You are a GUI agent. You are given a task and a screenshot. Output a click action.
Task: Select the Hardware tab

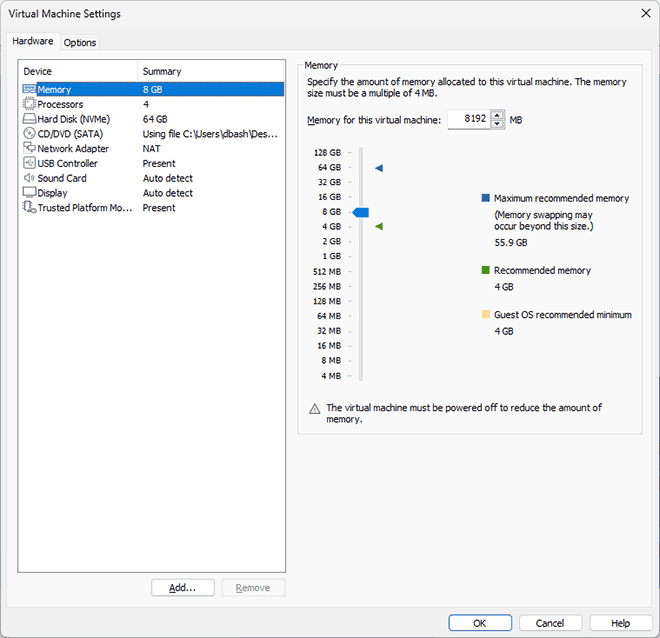[33, 41]
